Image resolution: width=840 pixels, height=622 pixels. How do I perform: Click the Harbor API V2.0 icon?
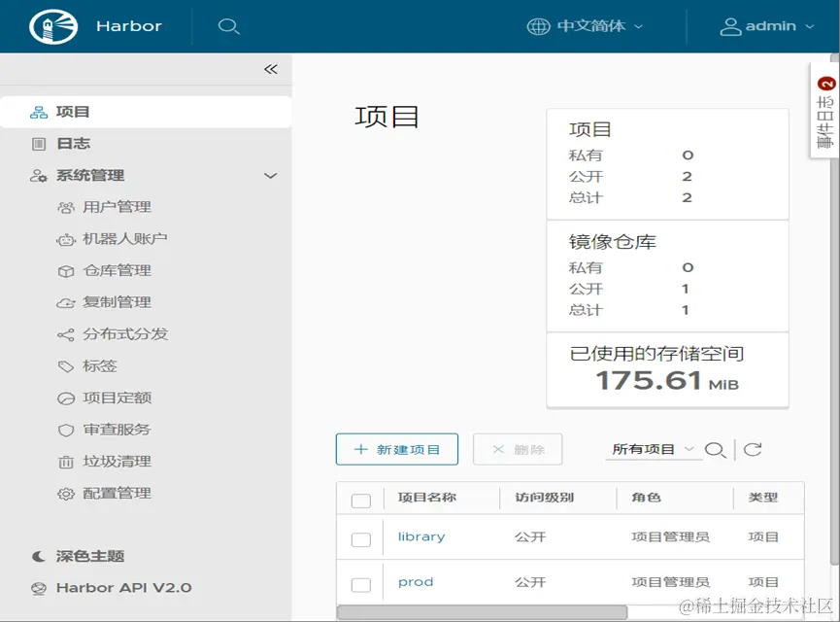pos(39,588)
